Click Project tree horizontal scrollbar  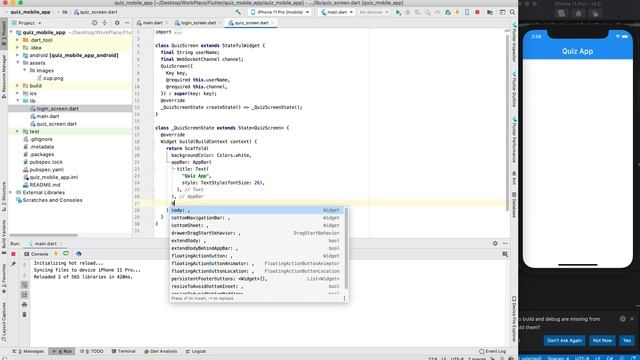pos(43,236)
